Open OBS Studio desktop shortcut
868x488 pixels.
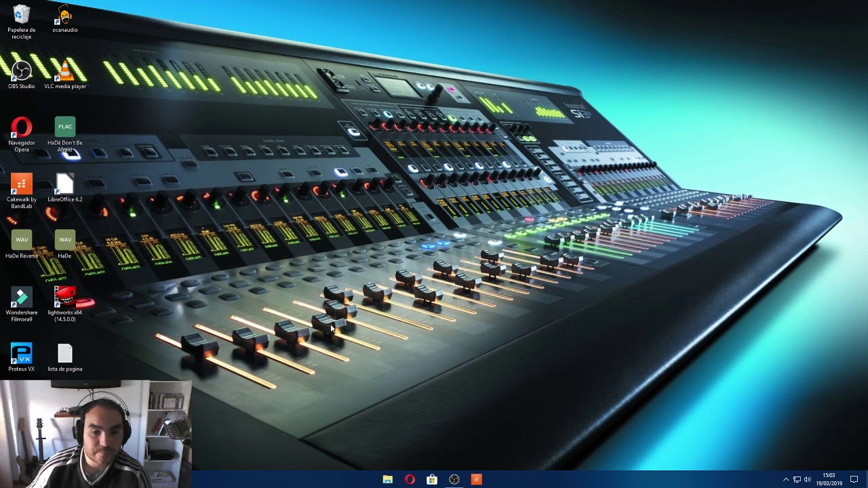21,75
